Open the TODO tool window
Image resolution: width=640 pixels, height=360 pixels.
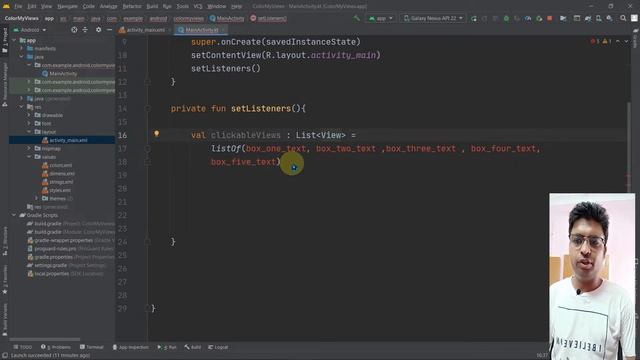pyautogui.click(x=22, y=347)
